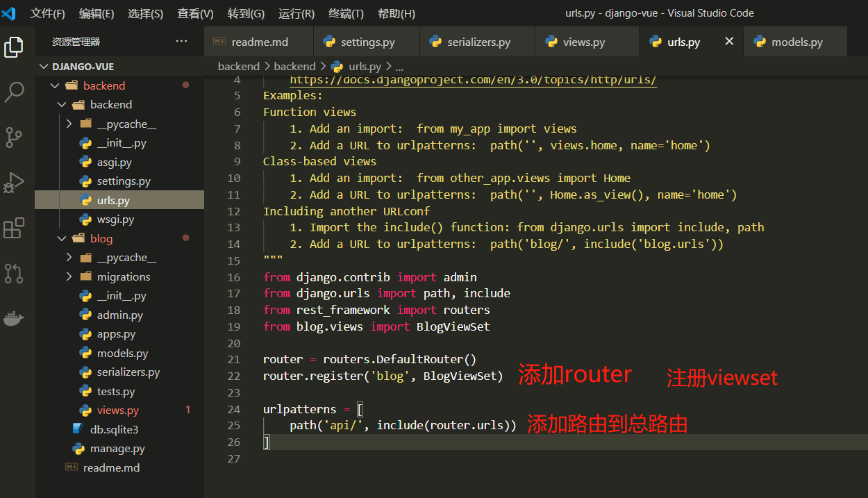
Task: Switch to the views.py tab
Action: (587, 42)
